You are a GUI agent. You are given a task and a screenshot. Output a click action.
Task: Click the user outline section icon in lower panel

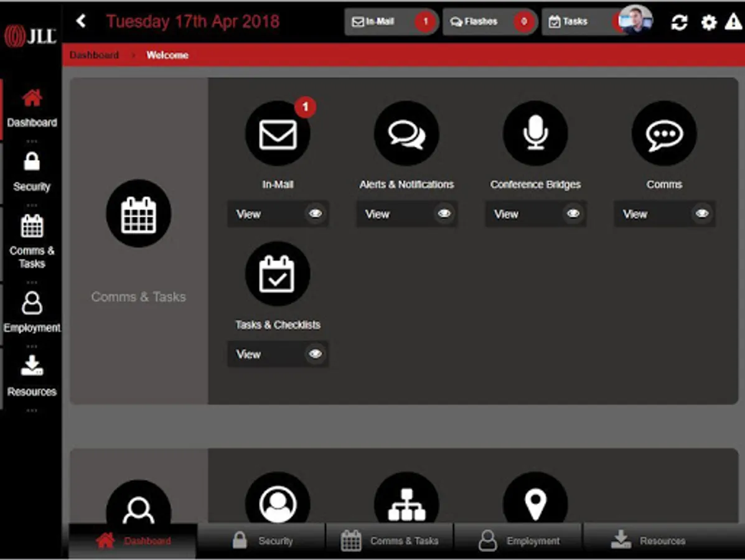[138, 503]
